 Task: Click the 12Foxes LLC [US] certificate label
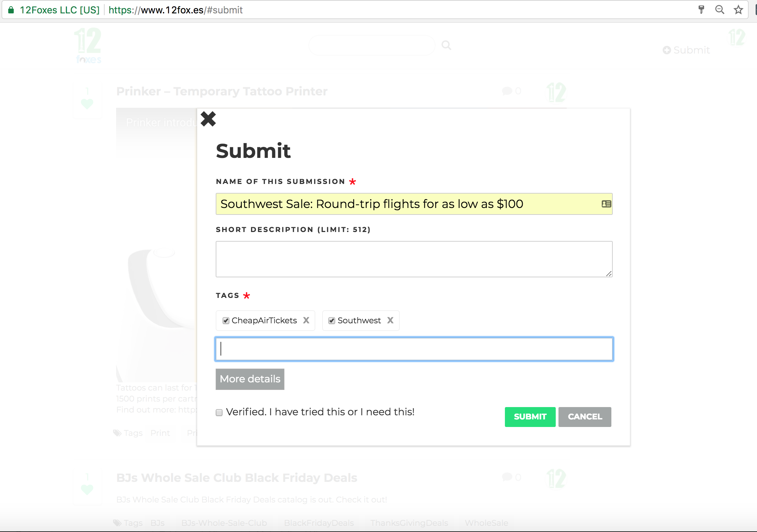[59, 10]
